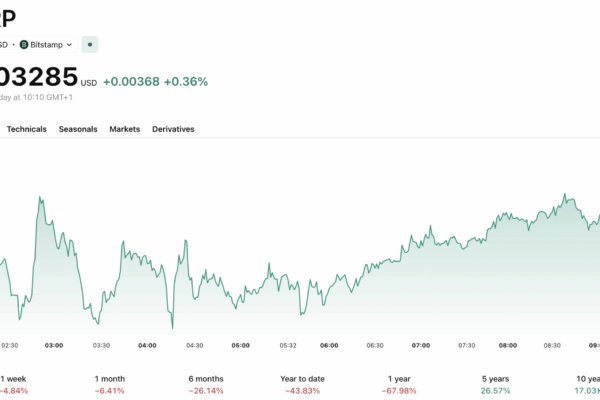Click the +0.00368 price change value
This screenshot has width=600, height=400.
point(131,82)
